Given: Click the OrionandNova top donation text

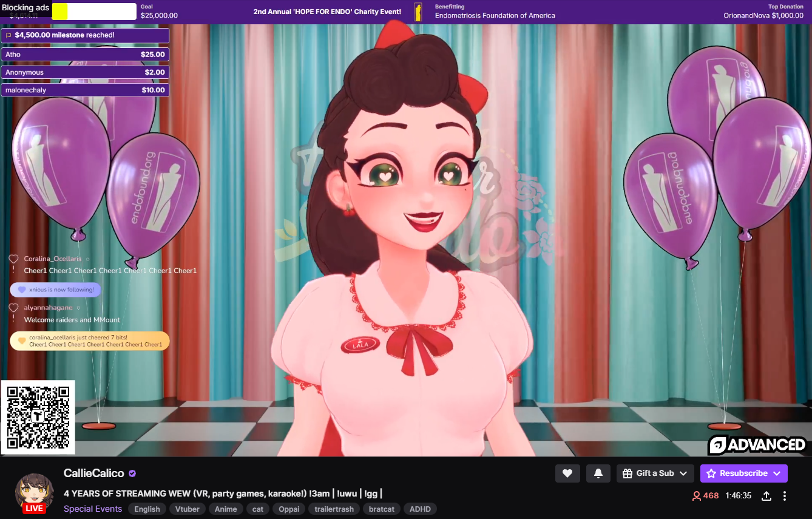Looking at the screenshot, I should coord(763,16).
